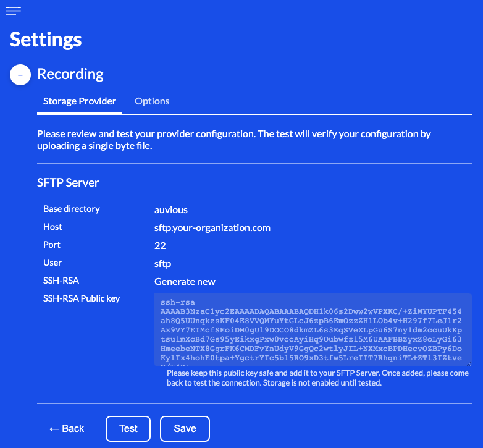483x448 pixels.
Task: Click the Recording section heading
Action: point(70,74)
